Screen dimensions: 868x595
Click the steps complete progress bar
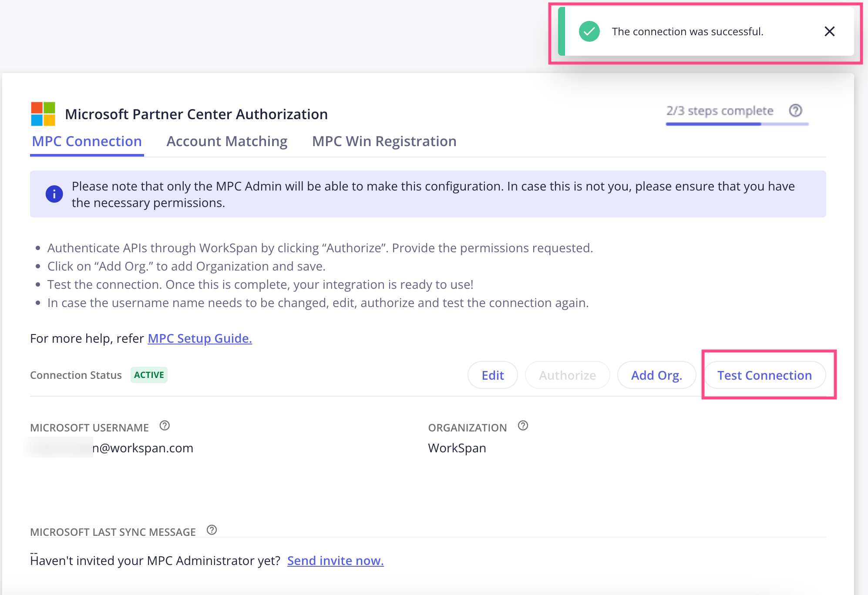[x=737, y=124]
